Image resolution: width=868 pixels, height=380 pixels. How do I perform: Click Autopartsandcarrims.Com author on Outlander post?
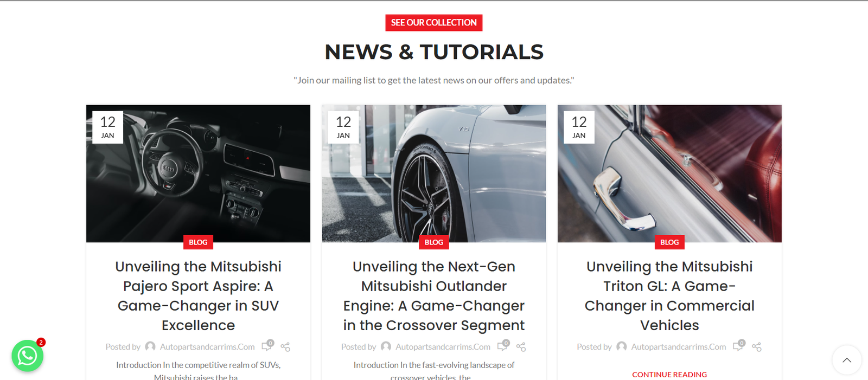point(443,347)
